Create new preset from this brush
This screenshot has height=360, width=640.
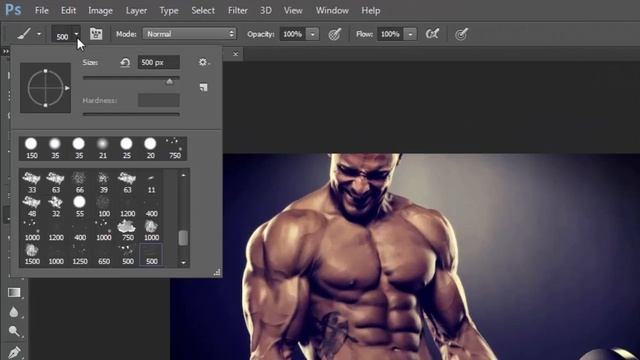point(203,87)
